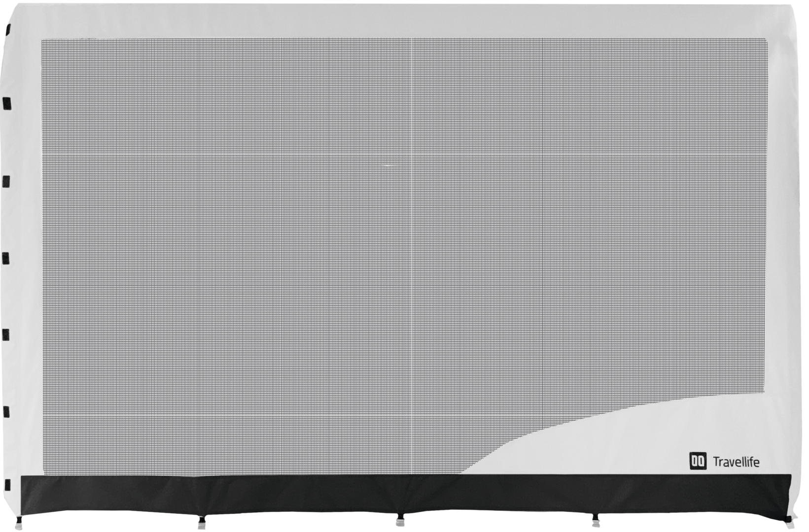Click the fifth black loop on left edge

6,334
